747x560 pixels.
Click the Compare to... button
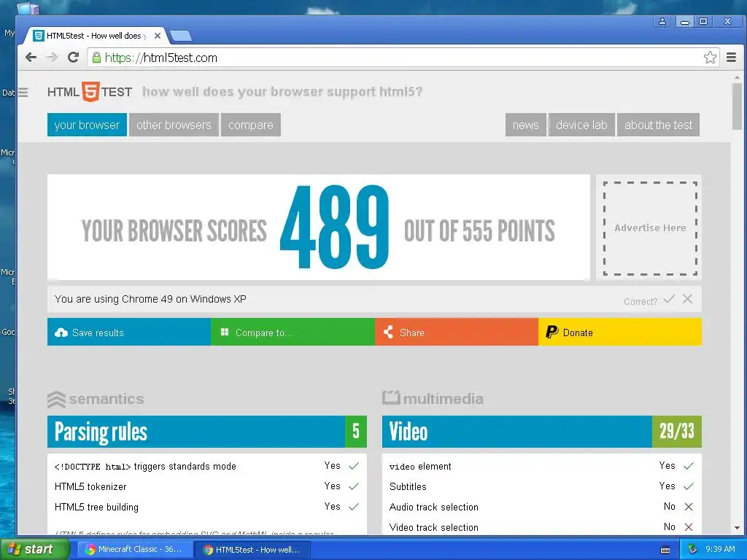tap(293, 332)
